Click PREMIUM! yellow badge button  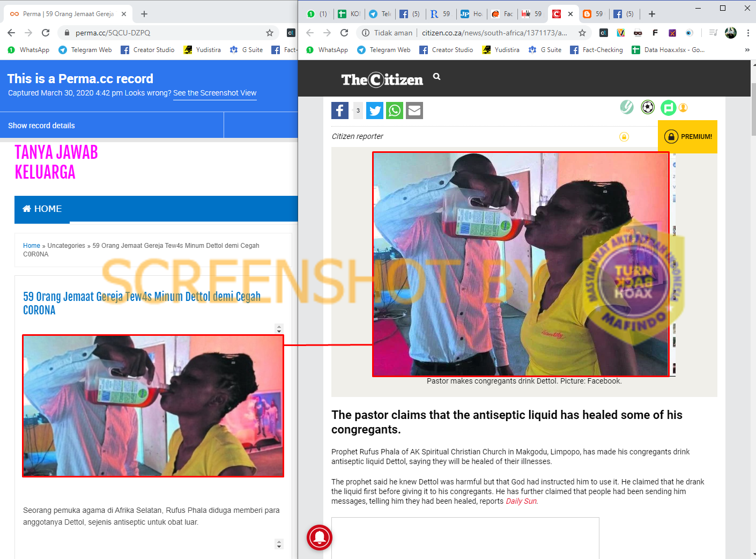[x=688, y=137]
